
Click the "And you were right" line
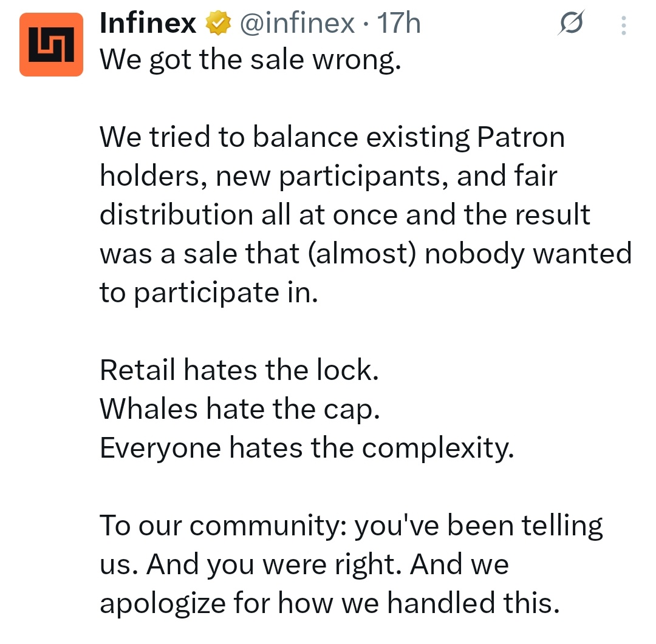pos(304,564)
